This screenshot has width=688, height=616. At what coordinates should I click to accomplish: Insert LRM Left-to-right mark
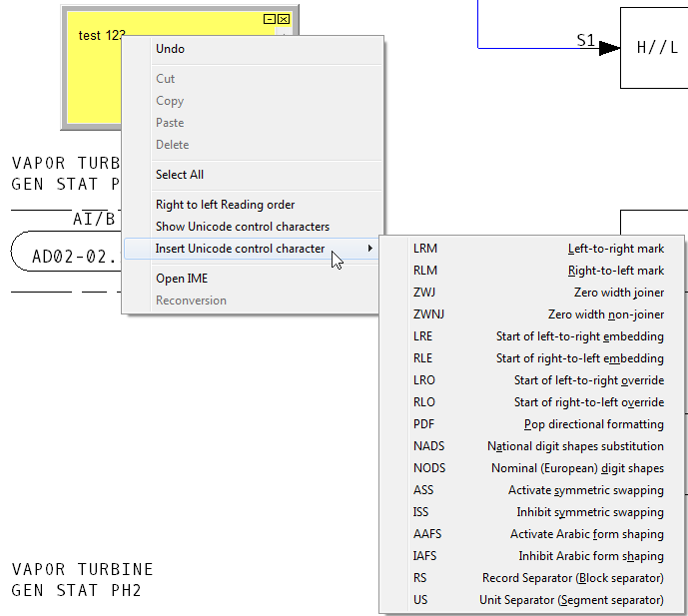tap(532, 249)
